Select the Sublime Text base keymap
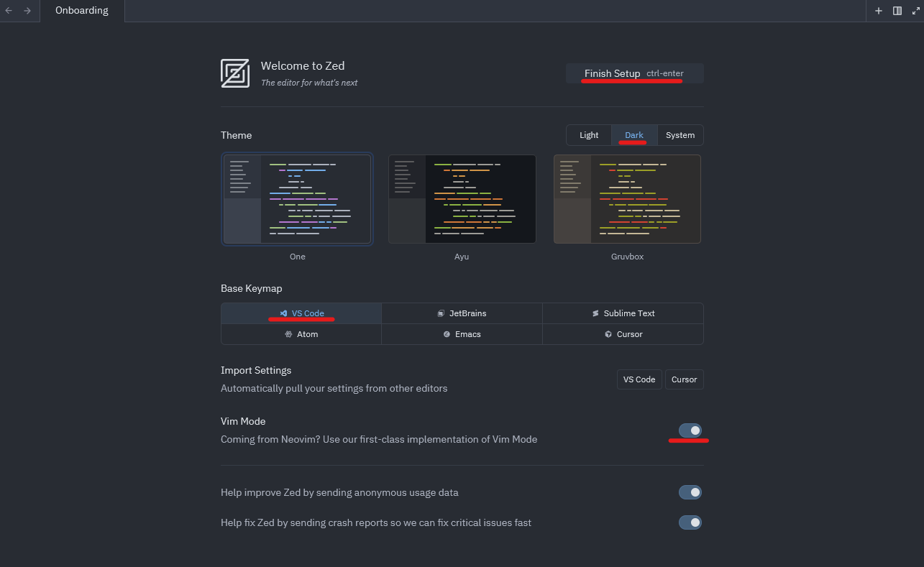The height and width of the screenshot is (567, 924). (623, 313)
